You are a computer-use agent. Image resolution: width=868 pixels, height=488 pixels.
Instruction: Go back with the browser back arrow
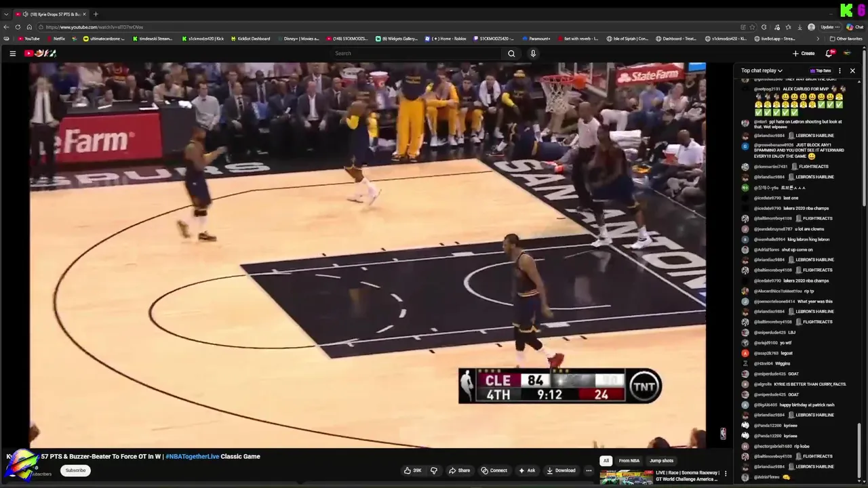6,27
